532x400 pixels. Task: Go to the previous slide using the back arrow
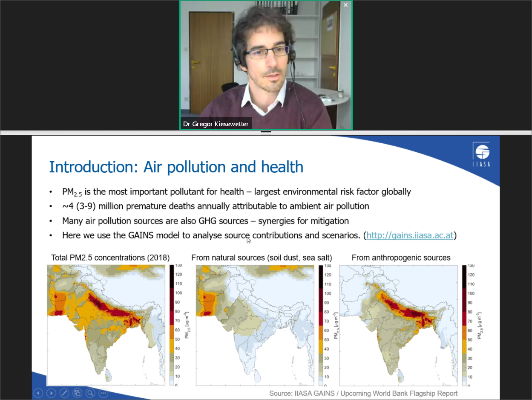pyautogui.click(x=38, y=393)
